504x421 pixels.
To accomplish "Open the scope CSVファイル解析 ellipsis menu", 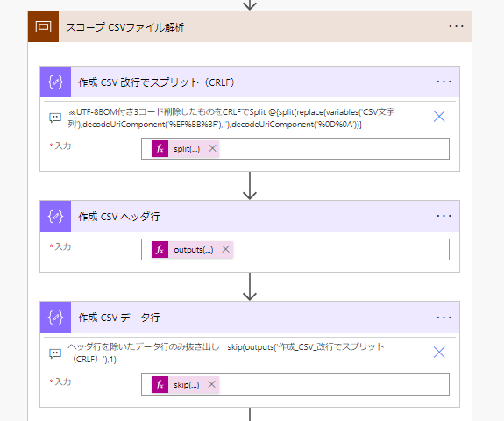I will click(x=456, y=26).
